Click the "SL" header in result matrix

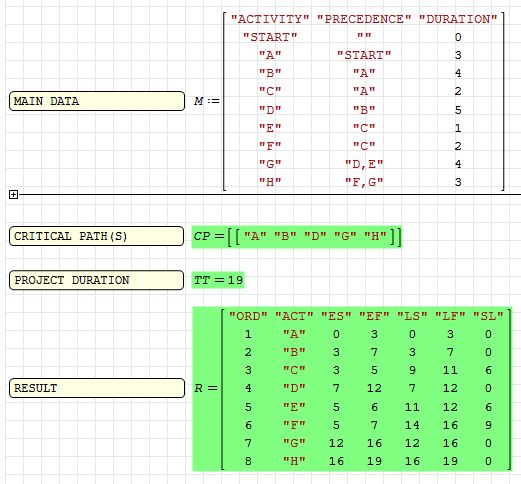click(x=488, y=316)
